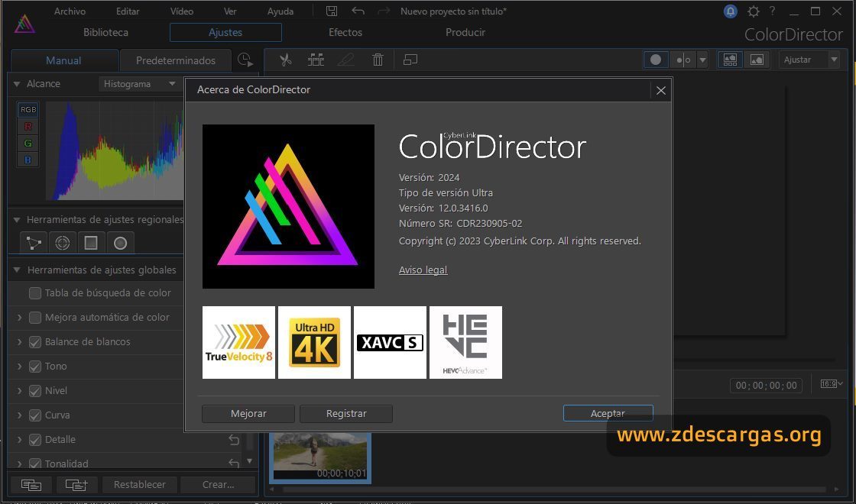Screen dimensions: 856x504
Task: Select the radial target mask tool
Action: click(62, 243)
